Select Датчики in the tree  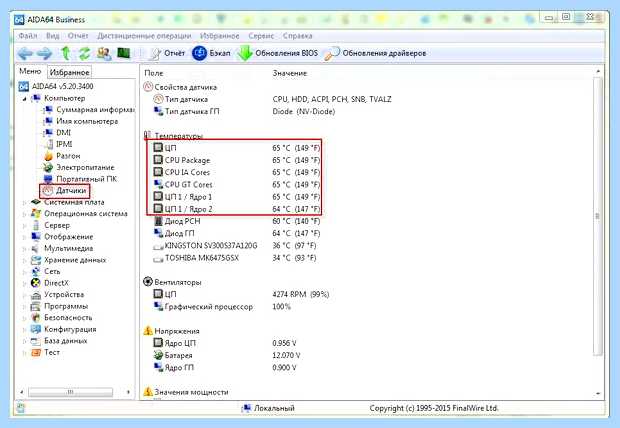pyautogui.click(x=65, y=191)
